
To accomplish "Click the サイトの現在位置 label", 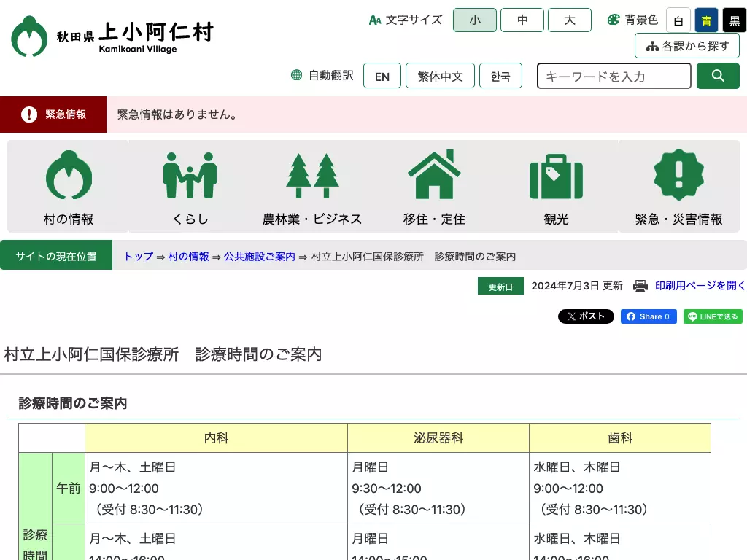I will 56,256.
